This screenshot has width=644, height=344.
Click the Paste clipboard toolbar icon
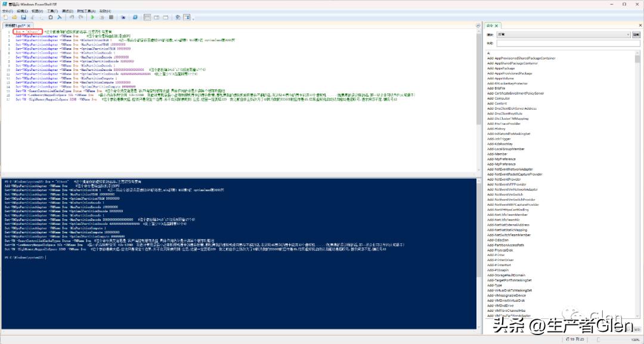point(51,17)
